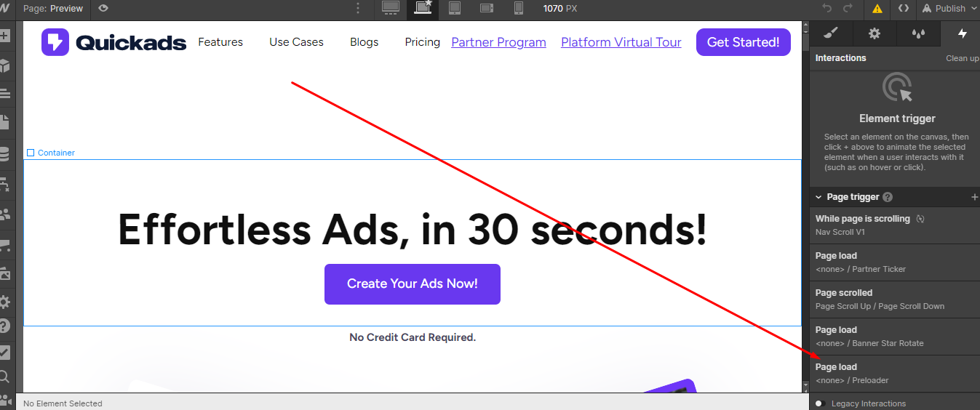Open Page load Banner Star Rotate interaction
The height and width of the screenshot is (410, 980).
coord(895,337)
